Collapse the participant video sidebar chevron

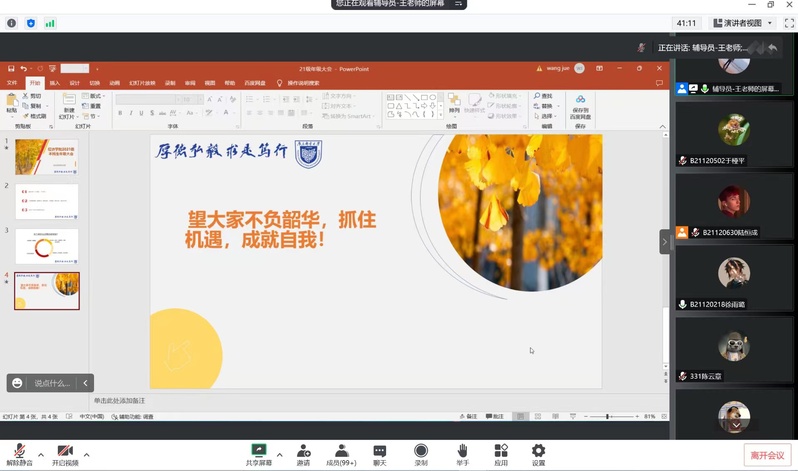click(664, 241)
